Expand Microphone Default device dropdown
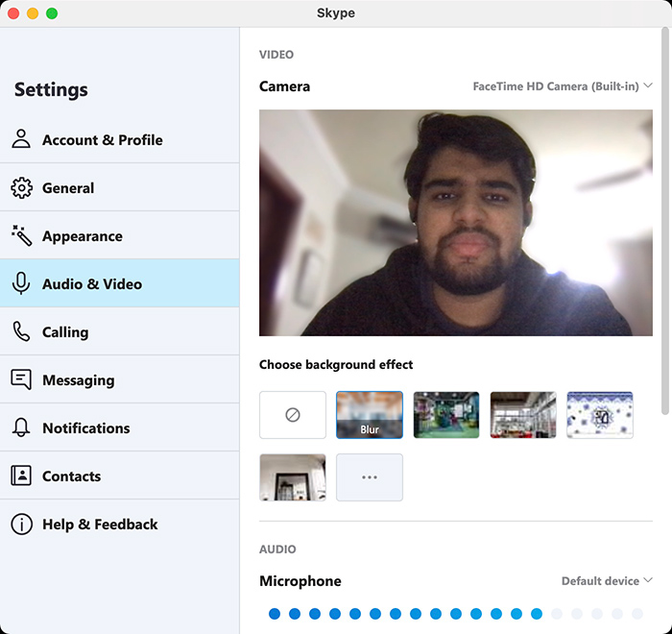 607,581
